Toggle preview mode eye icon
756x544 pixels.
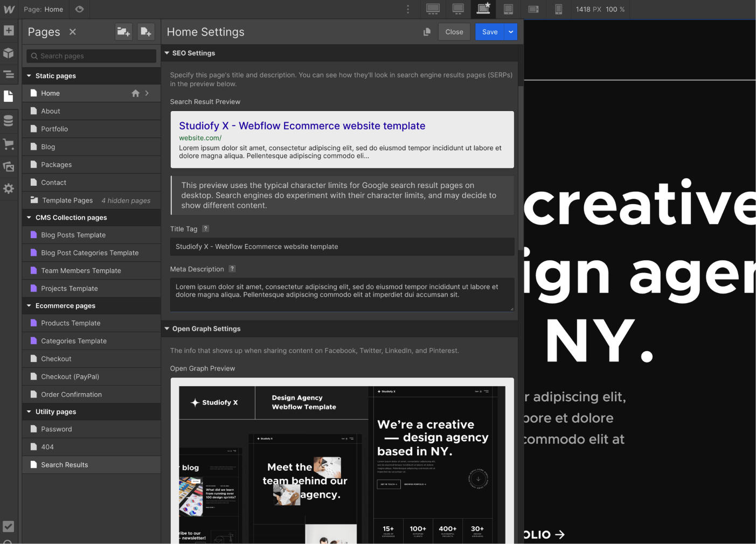(79, 9)
